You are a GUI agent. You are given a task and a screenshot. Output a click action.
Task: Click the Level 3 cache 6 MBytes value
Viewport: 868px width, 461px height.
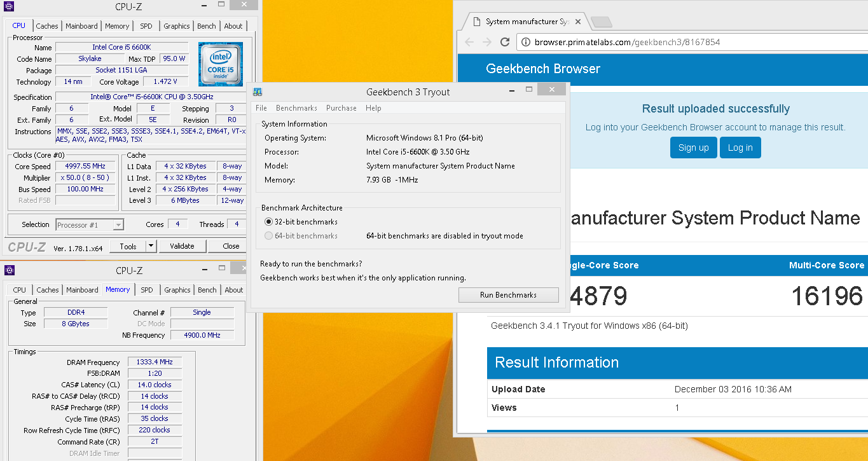(x=185, y=200)
